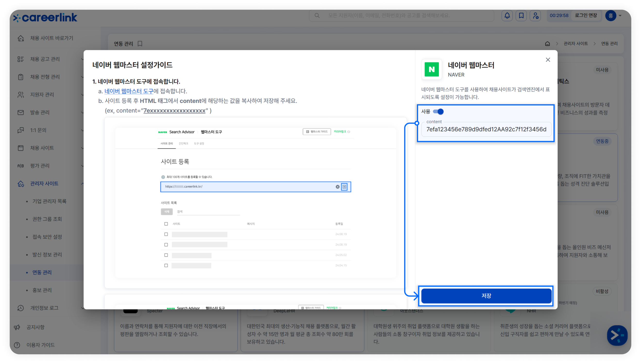Expand the 채용 사이트 menu

pos(82,148)
